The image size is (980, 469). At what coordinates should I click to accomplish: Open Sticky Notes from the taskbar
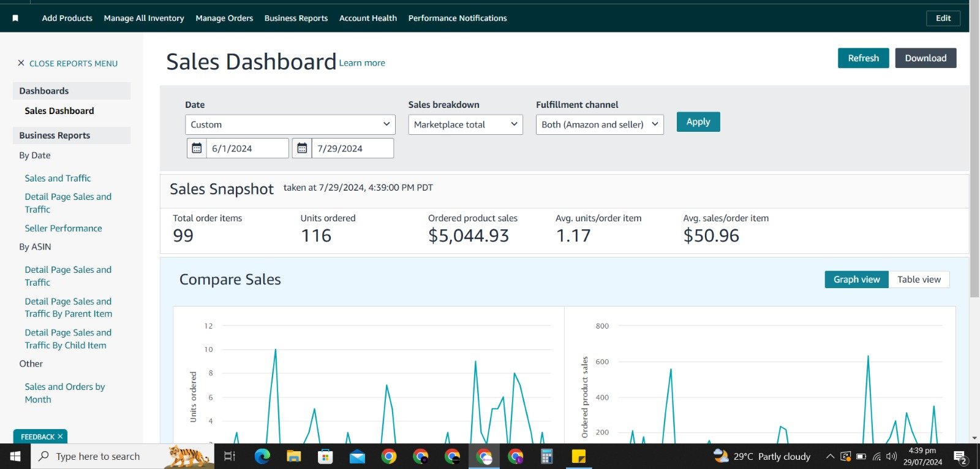click(x=578, y=456)
